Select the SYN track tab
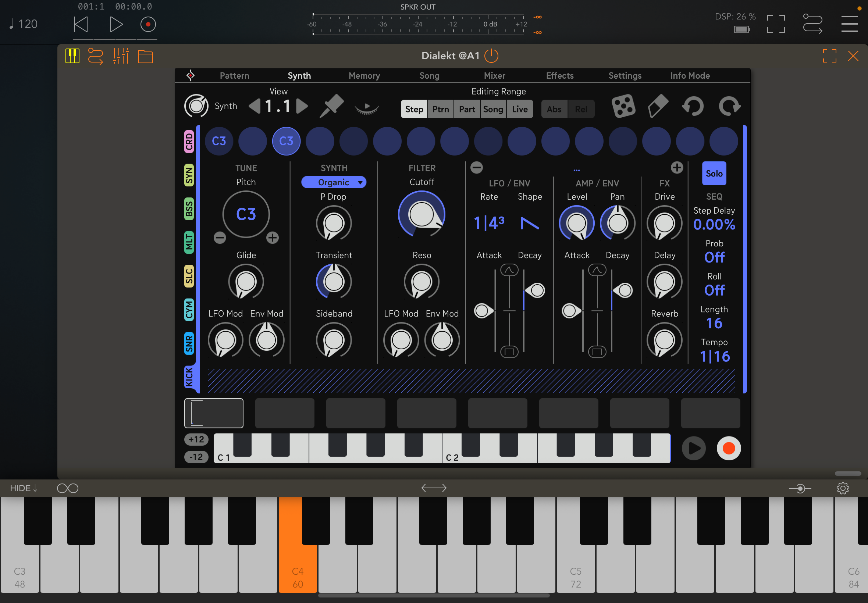Screen dimensions: 868x603 [189, 175]
